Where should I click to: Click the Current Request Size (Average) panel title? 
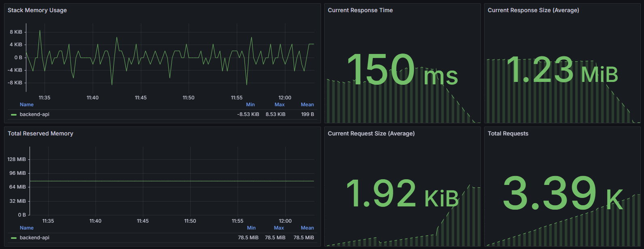(371, 133)
